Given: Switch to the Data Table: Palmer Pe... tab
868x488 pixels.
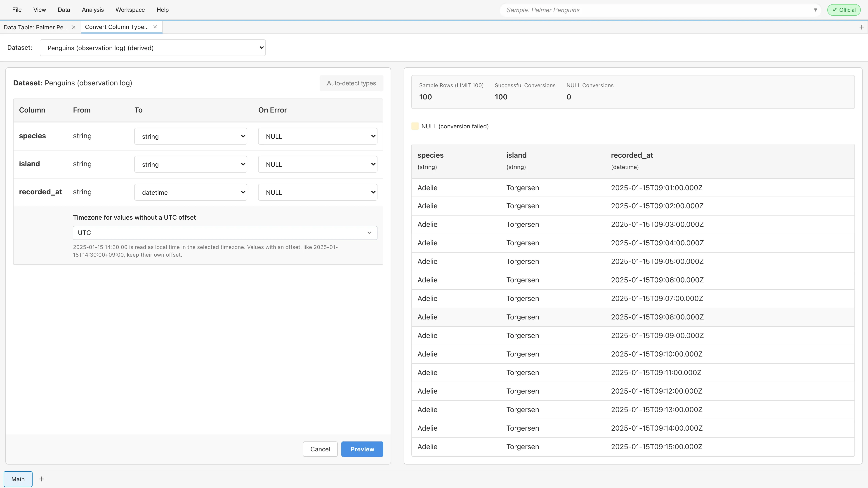Looking at the screenshot, I should coord(36,27).
